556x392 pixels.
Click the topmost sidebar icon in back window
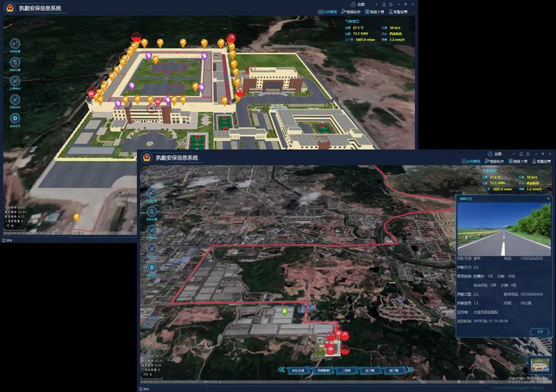[15, 44]
